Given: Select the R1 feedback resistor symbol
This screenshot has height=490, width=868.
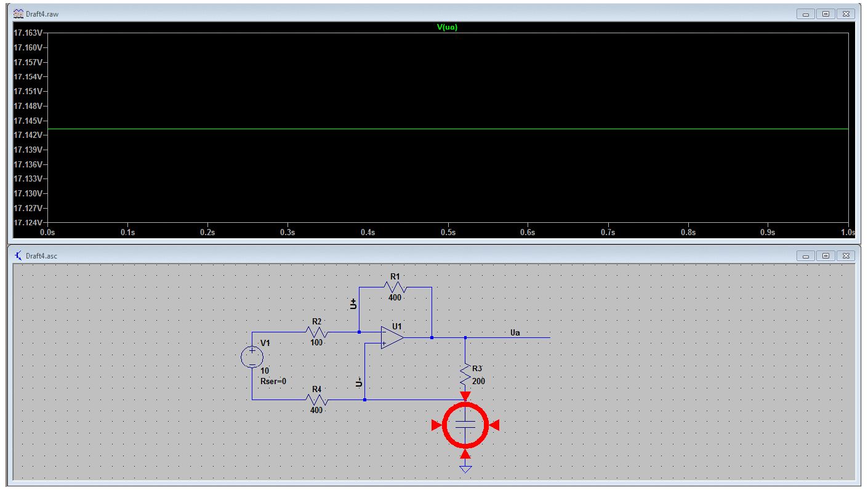Looking at the screenshot, I should 395,287.
